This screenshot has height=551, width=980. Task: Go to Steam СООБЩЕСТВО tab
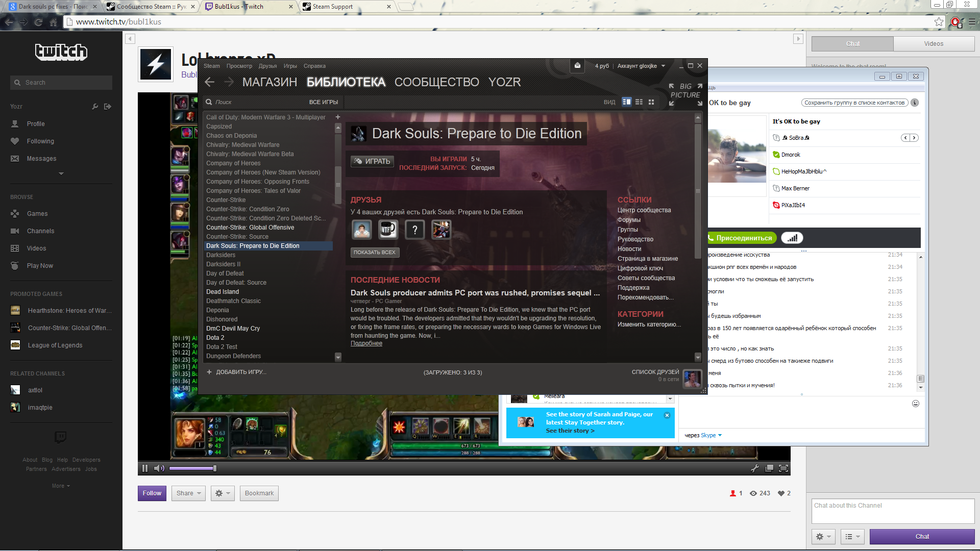click(436, 82)
